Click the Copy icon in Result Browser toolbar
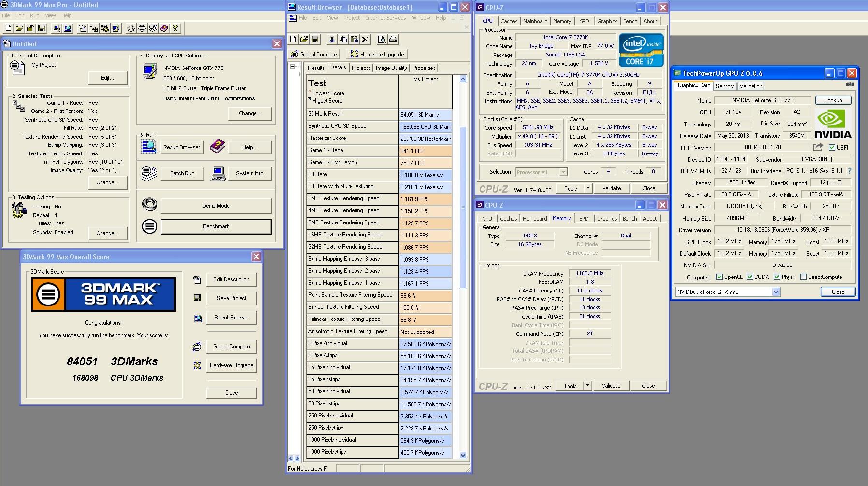Image resolution: width=868 pixels, height=486 pixels. coord(343,39)
